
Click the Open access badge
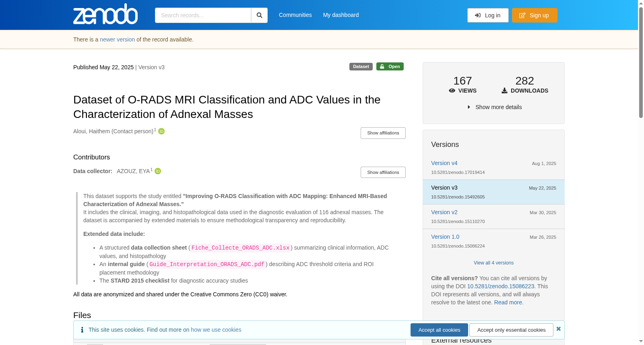click(390, 66)
